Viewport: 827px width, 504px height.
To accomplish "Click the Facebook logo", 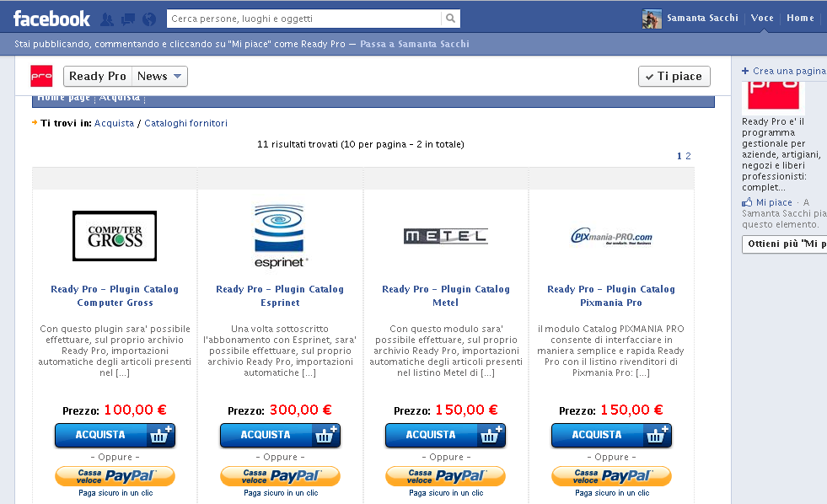I will pos(51,19).
